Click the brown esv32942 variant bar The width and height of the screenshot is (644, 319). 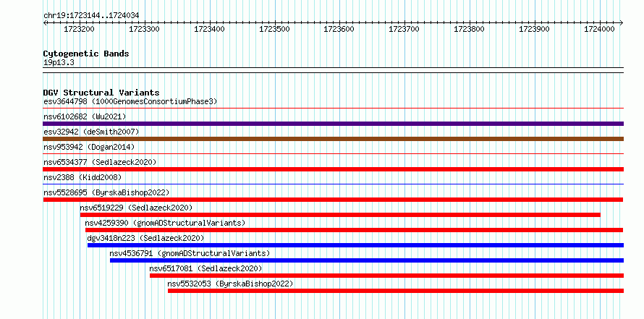(333, 139)
